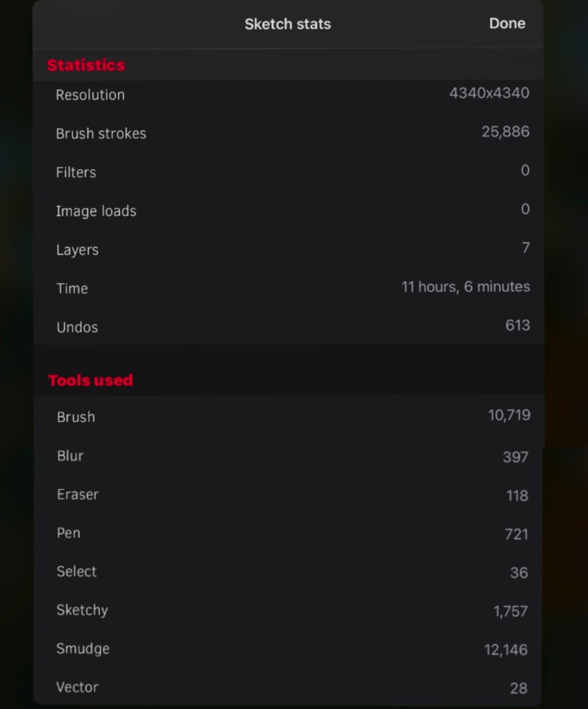This screenshot has width=588, height=709.
Task: Click the Brush strokes row
Action: [288, 133]
